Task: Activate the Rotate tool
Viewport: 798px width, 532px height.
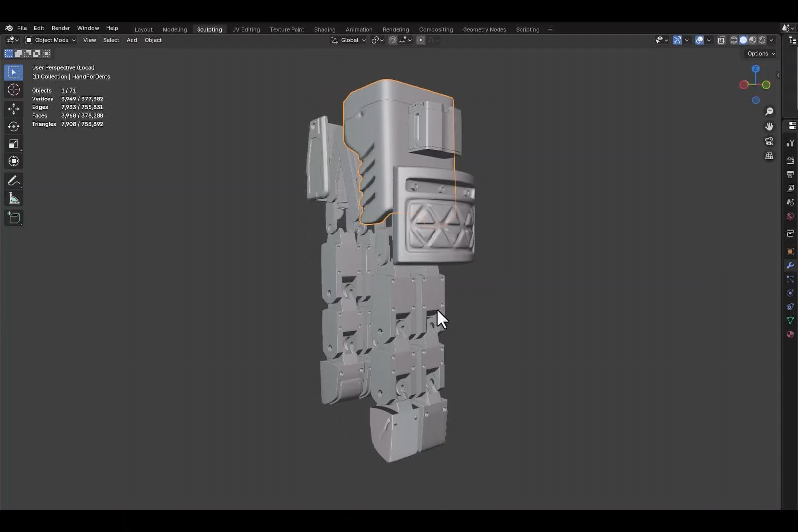Action: (14, 127)
